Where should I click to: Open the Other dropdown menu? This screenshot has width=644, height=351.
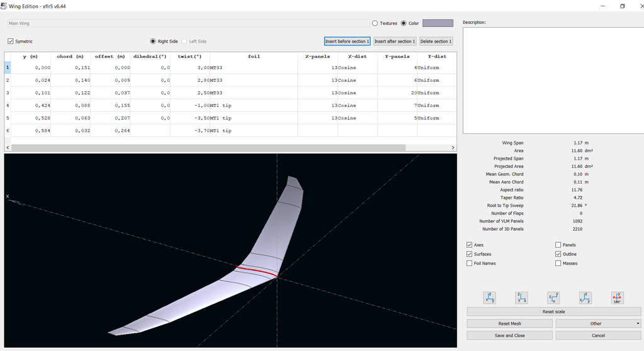pyautogui.click(x=598, y=323)
